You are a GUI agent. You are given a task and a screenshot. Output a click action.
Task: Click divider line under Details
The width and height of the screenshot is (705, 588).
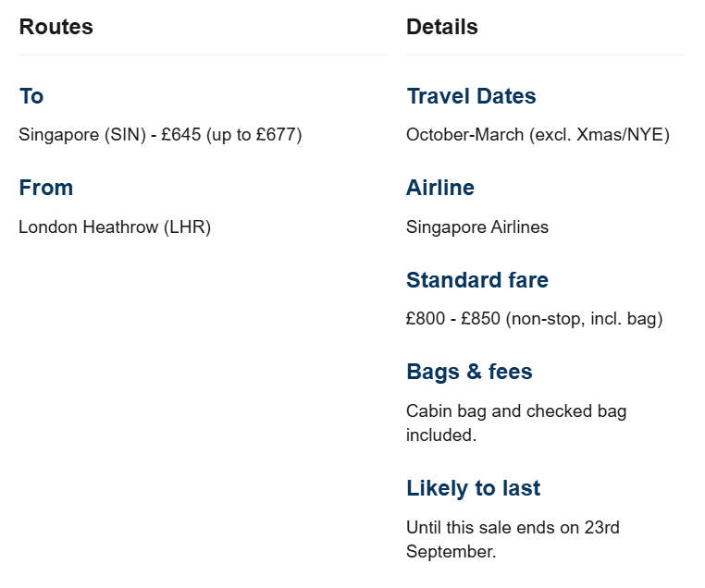(x=545, y=55)
